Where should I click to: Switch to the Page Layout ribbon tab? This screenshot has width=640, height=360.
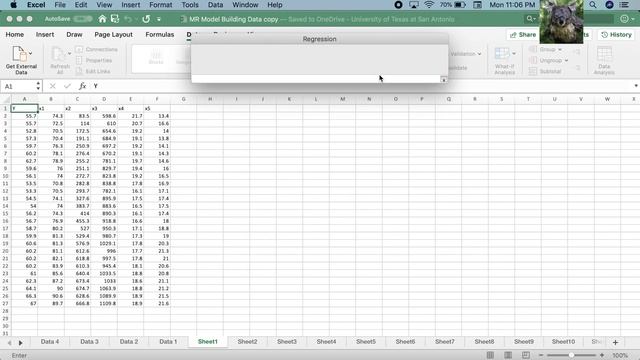113,35
